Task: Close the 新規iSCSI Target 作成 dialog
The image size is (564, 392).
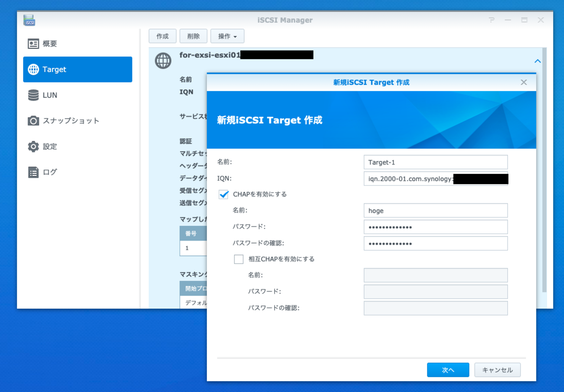Action: click(x=524, y=82)
